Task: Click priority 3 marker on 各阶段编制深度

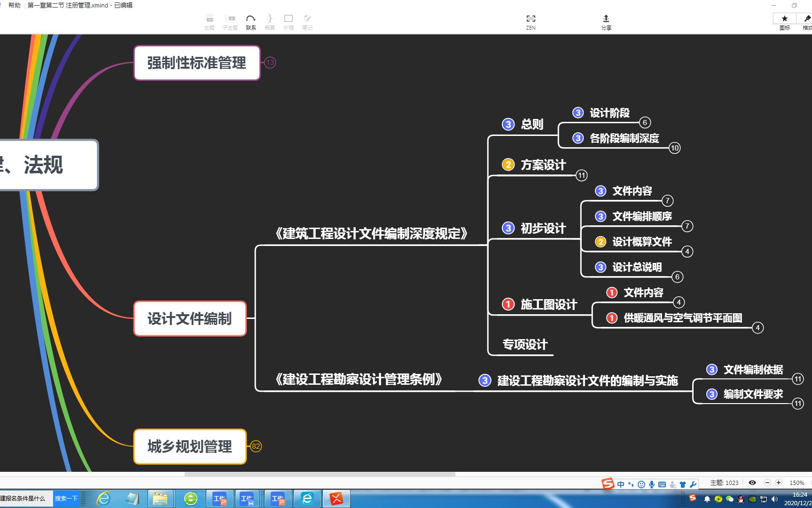Action: (x=578, y=138)
